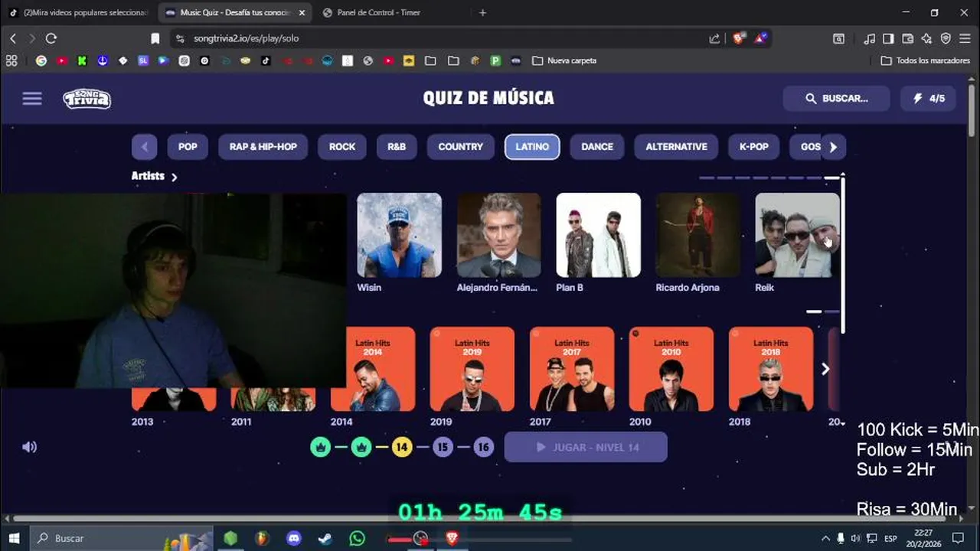The height and width of the screenshot is (551, 980).
Task: Select the Latino genre tab
Action: pos(532,147)
